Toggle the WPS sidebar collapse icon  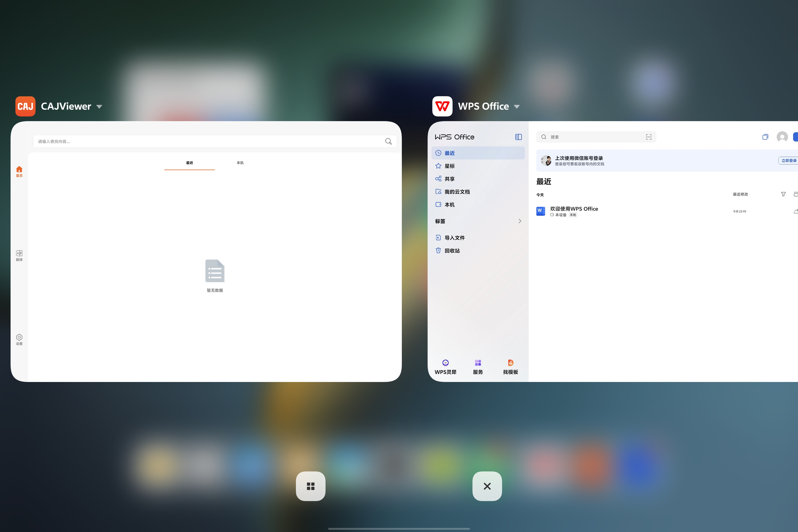pyautogui.click(x=518, y=137)
